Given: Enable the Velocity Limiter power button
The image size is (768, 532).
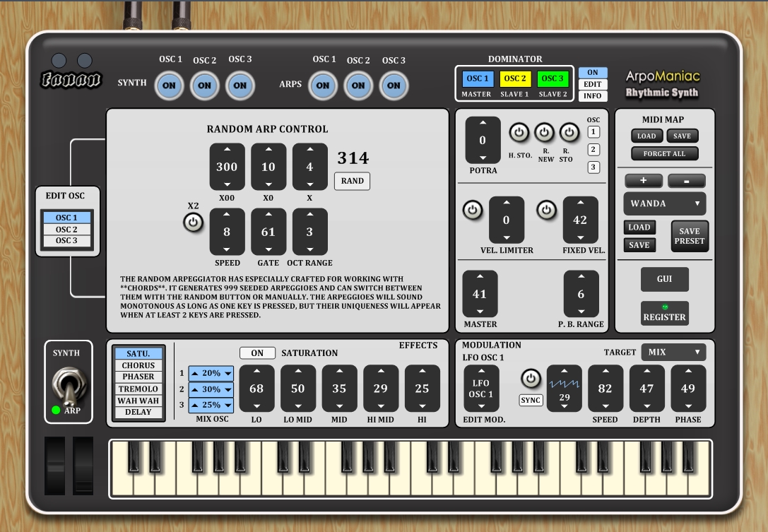Looking at the screenshot, I should (x=472, y=210).
